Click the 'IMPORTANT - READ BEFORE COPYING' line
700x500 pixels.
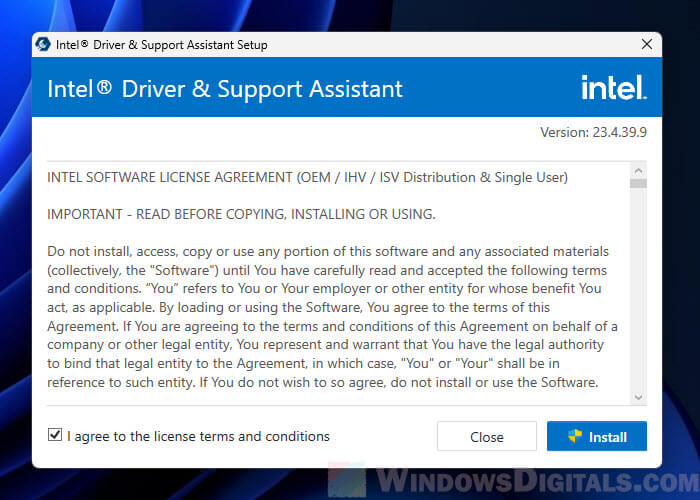click(x=241, y=214)
